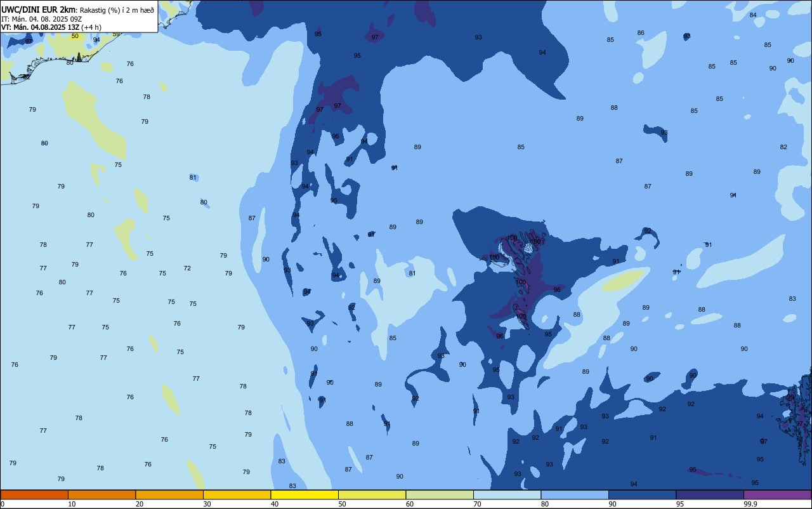Screen dimensions: 812x509
Task: Click the 40–50 bright yellow legend band
Action: (x=304, y=494)
